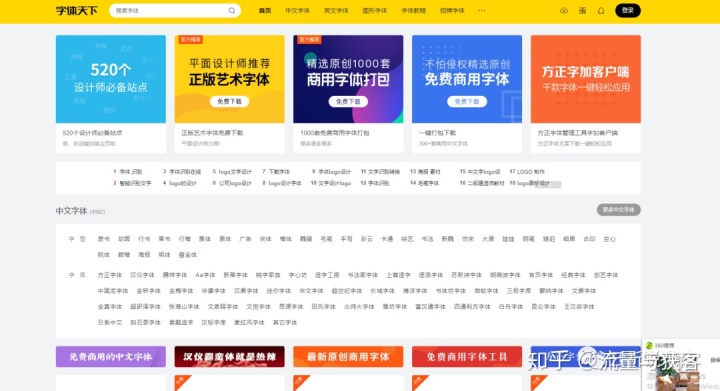The height and width of the screenshot is (391, 720).
Task: Open the 520个设计师必备站点 banner
Action: (x=111, y=79)
